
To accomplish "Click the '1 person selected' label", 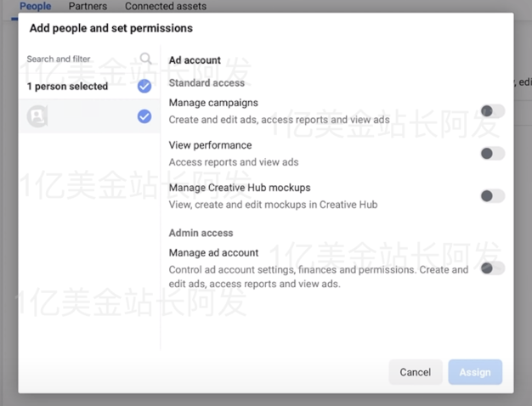I will click(x=67, y=87).
